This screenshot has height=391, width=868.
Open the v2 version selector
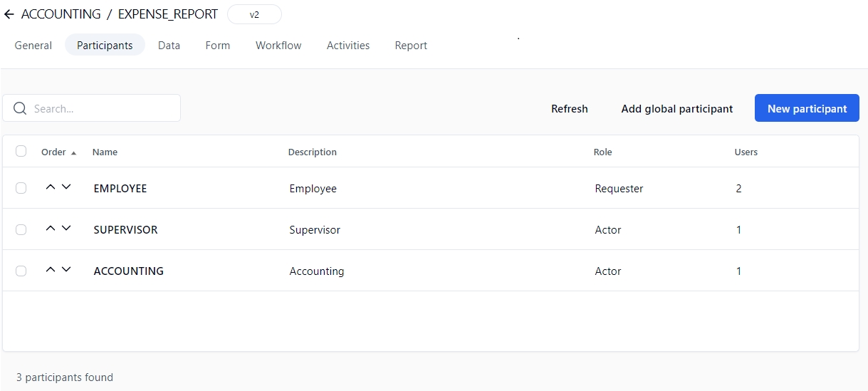(x=254, y=14)
